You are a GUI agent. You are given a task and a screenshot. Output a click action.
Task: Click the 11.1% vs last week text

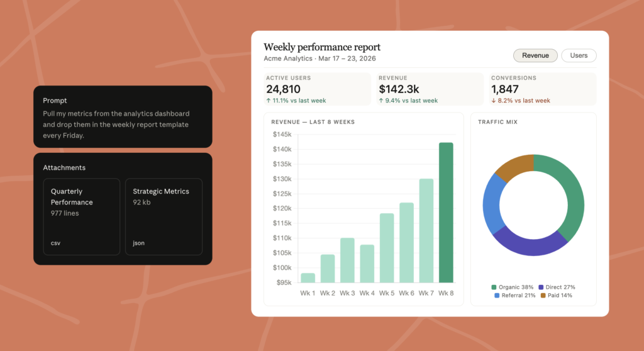click(299, 100)
